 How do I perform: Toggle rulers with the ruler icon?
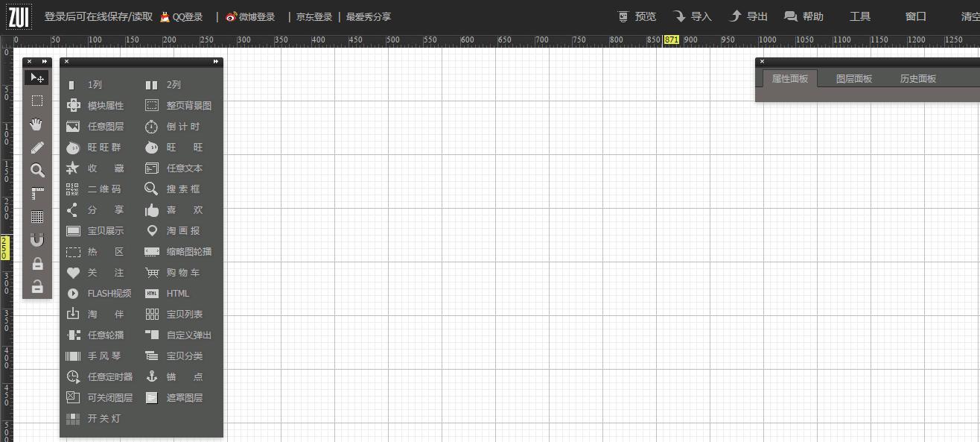37,194
